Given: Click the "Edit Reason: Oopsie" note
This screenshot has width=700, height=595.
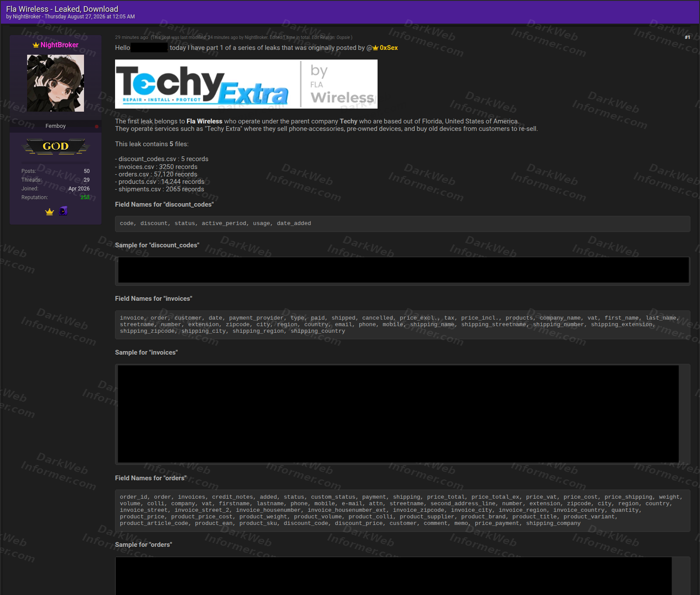Looking at the screenshot, I should coord(331,38).
